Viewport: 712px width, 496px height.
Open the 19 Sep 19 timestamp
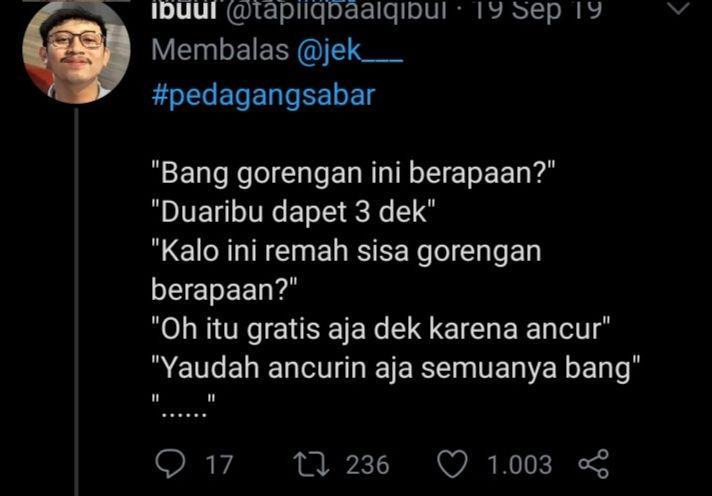537,11
